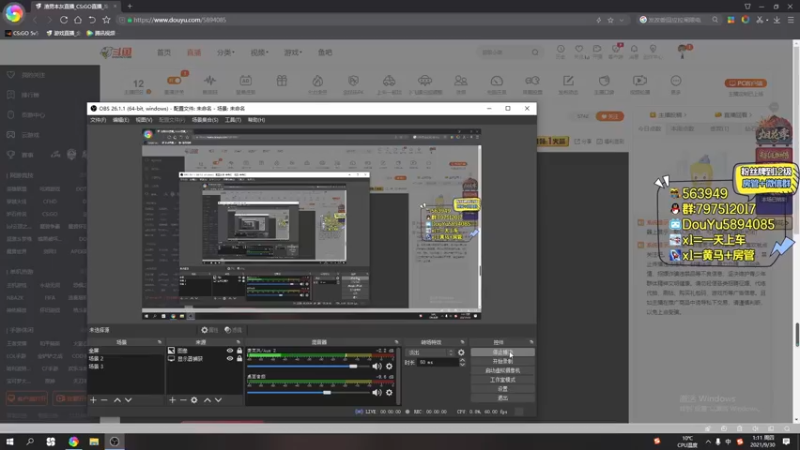Move the selected scene down
800x450 pixels.
[x=128, y=400]
